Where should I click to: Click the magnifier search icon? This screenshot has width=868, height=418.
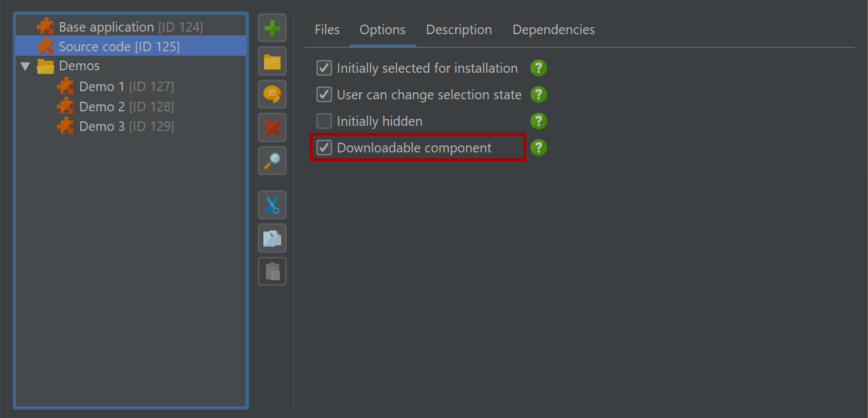[x=272, y=161]
